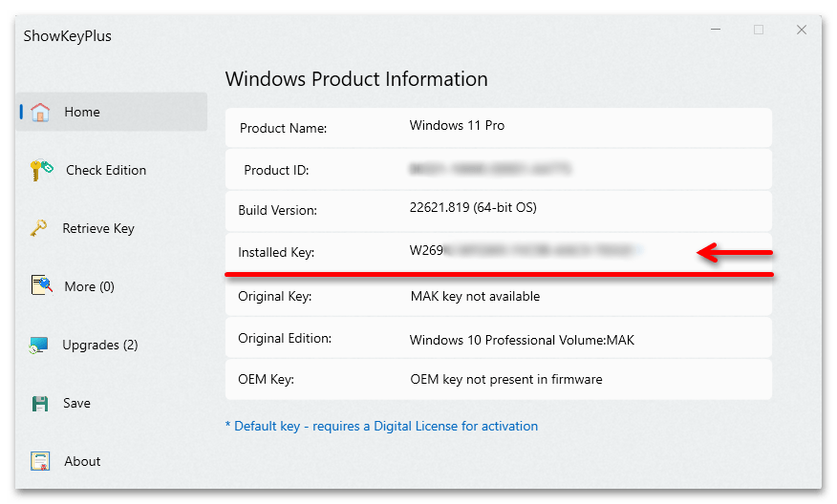837x504 pixels.
Task: Click the Default key Digital License note
Action: pos(381,426)
